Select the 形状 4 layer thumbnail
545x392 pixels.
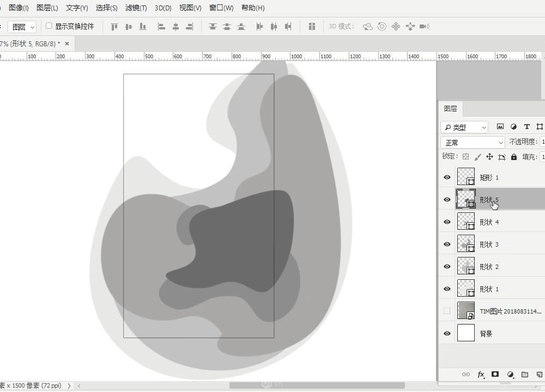[x=466, y=222]
